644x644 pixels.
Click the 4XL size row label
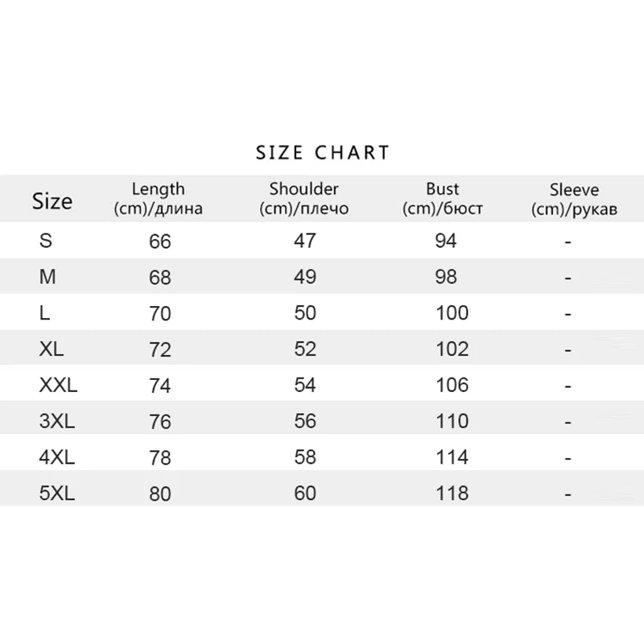(56, 458)
